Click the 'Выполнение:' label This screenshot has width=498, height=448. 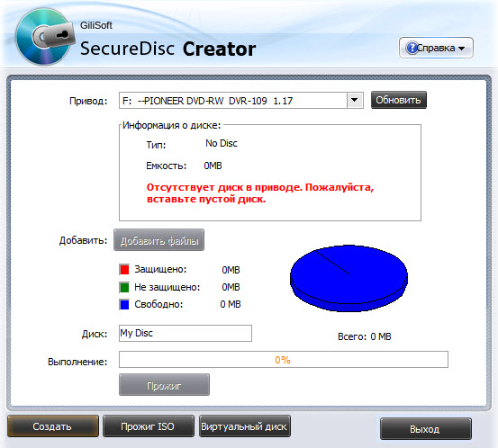tap(77, 362)
